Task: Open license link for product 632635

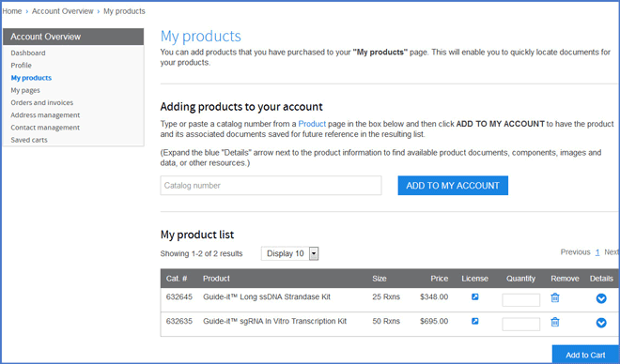Action: tap(475, 321)
